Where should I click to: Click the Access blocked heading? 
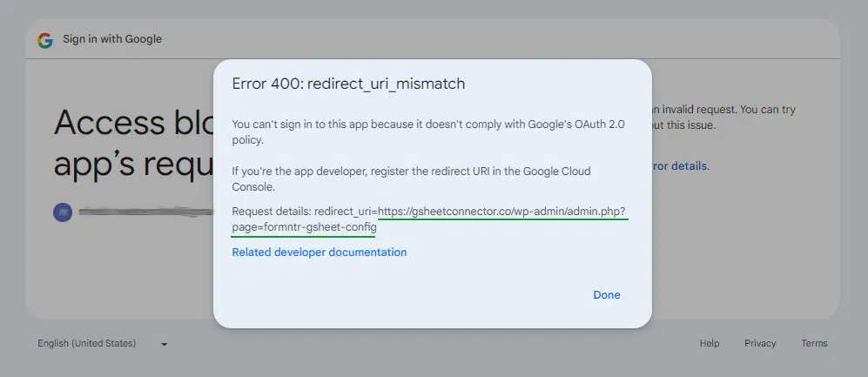[132, 124]
